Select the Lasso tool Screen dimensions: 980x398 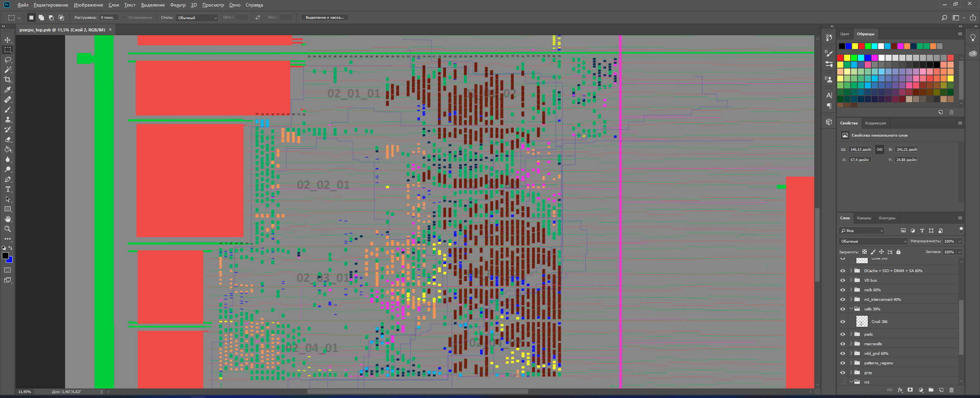pos(8,60)
